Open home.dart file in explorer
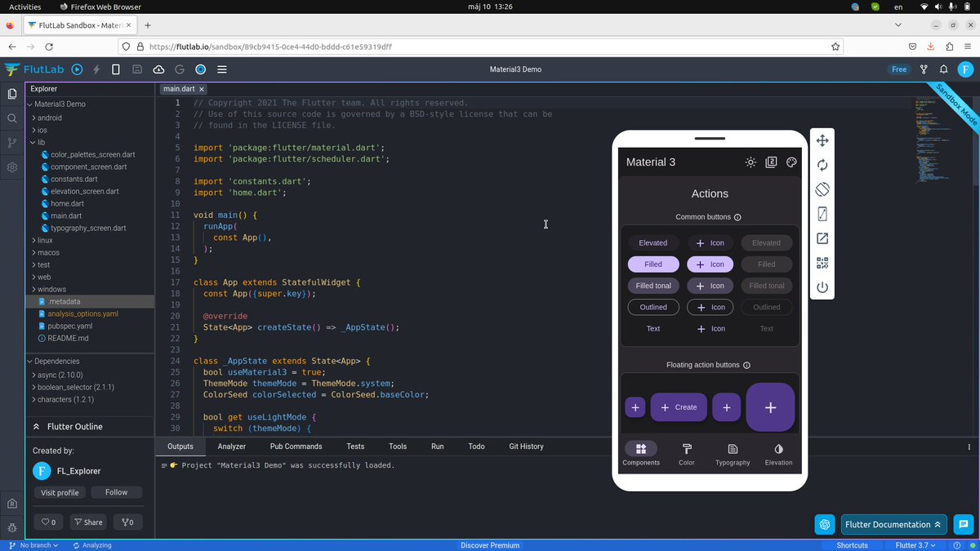This screenshot has width=980, height=551. click(67, 203)
